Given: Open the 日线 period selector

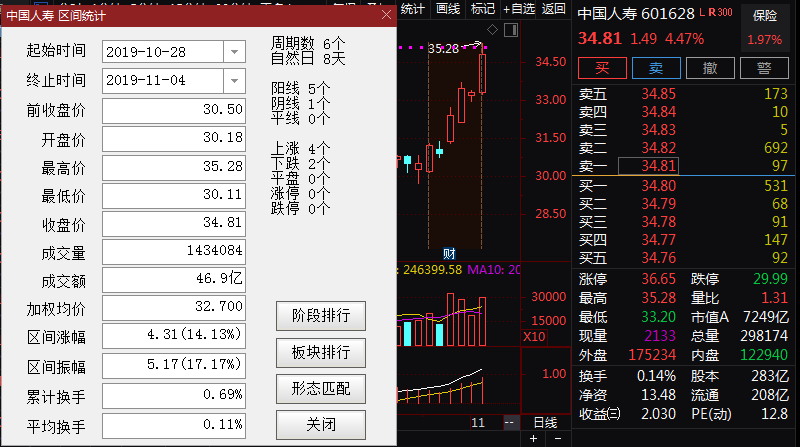Looking at the screenshot, I should [x=545, y=423].
